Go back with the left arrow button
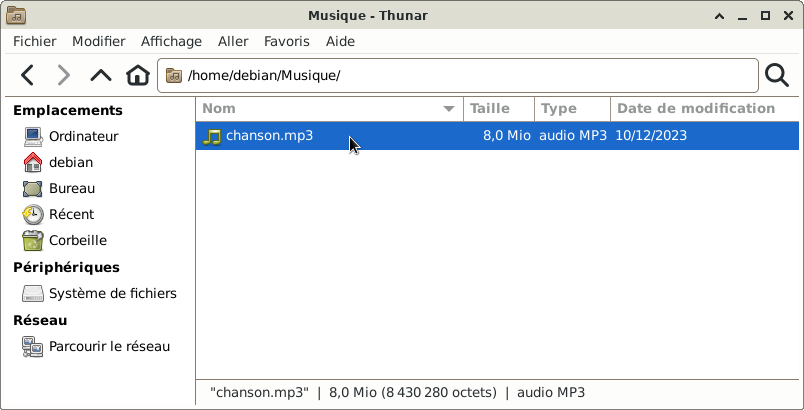Viewport: 804px width, 410px height. coord(28,75)
